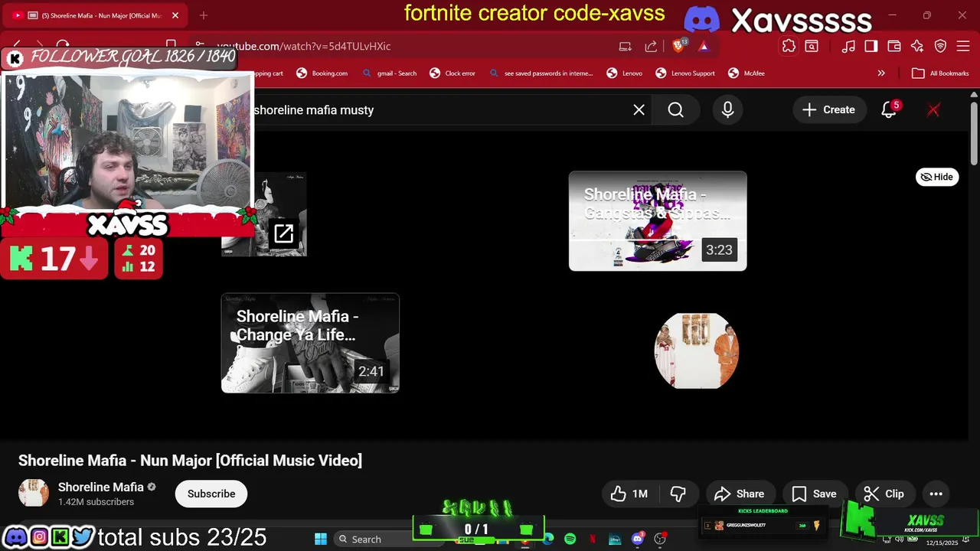Click the share page icon in address bar
Image resolution: width=980 pixels, height=551 pixels.
point(651,46)
